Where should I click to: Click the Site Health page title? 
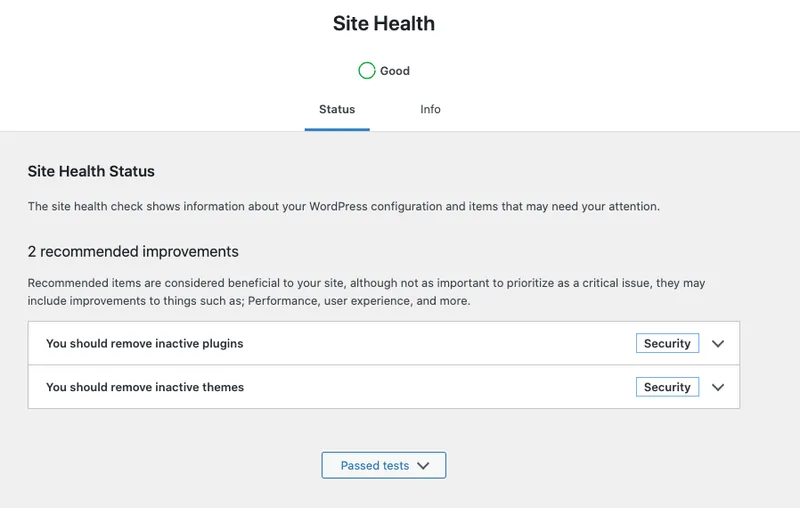(x=384, y=23)
